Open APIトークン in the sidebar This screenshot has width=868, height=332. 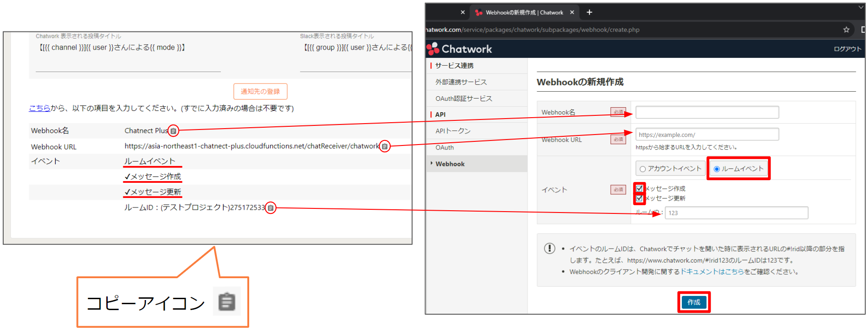476,131
